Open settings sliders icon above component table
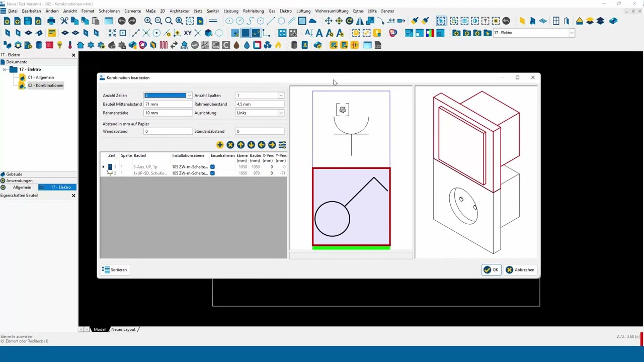Image resolution: width=644 pixels, height=362 pixels. point(282,145)
